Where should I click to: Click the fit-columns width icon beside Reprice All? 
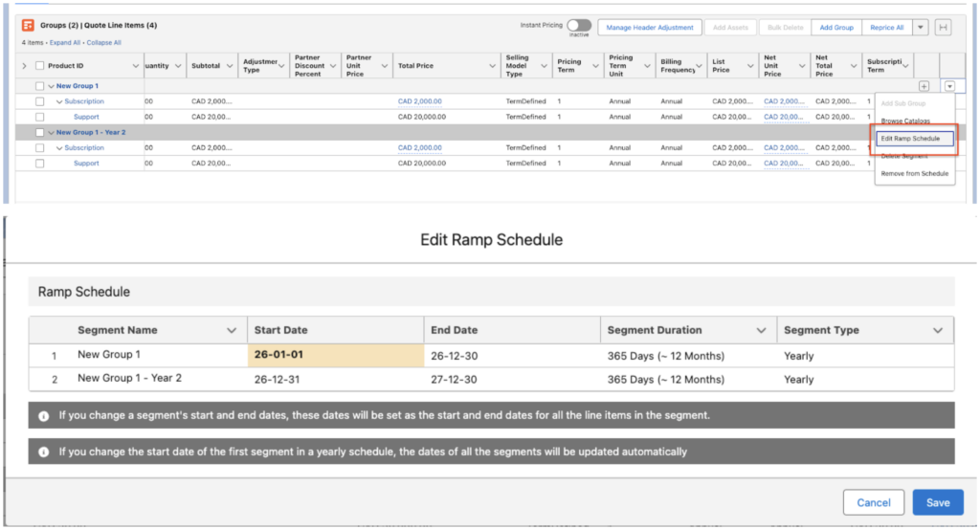tap(943, 28)
